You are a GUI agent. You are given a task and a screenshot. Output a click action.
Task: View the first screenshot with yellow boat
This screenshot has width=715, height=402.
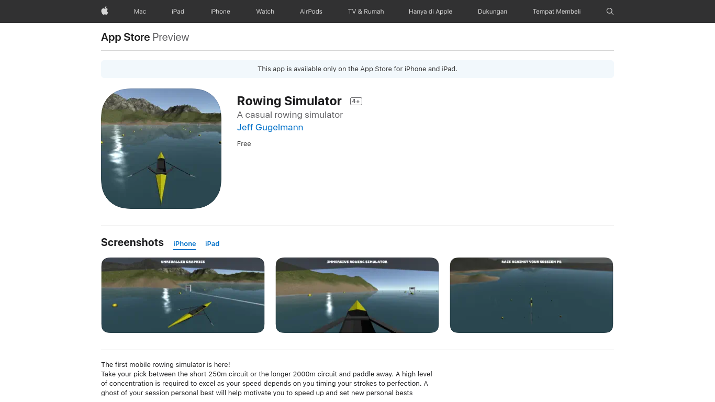183,295
